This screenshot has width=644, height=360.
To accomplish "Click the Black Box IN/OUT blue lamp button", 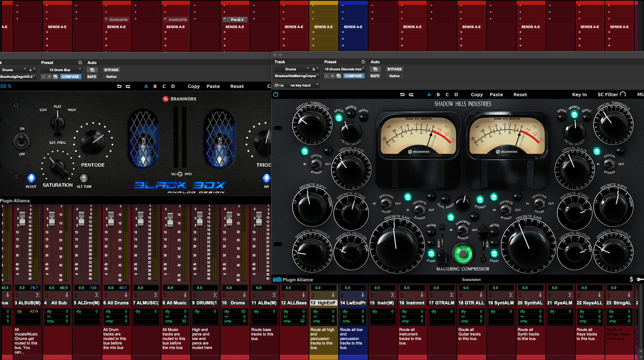I will (31, 178).
